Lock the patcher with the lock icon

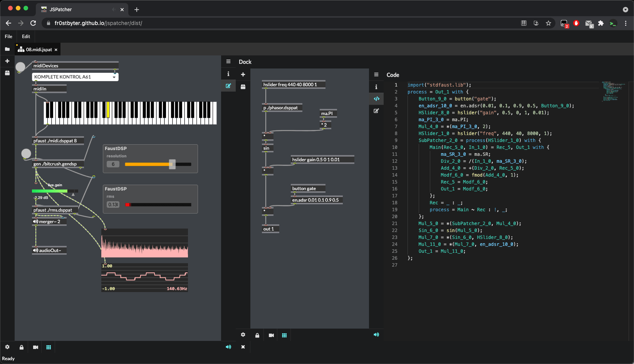tap(22, 347)
